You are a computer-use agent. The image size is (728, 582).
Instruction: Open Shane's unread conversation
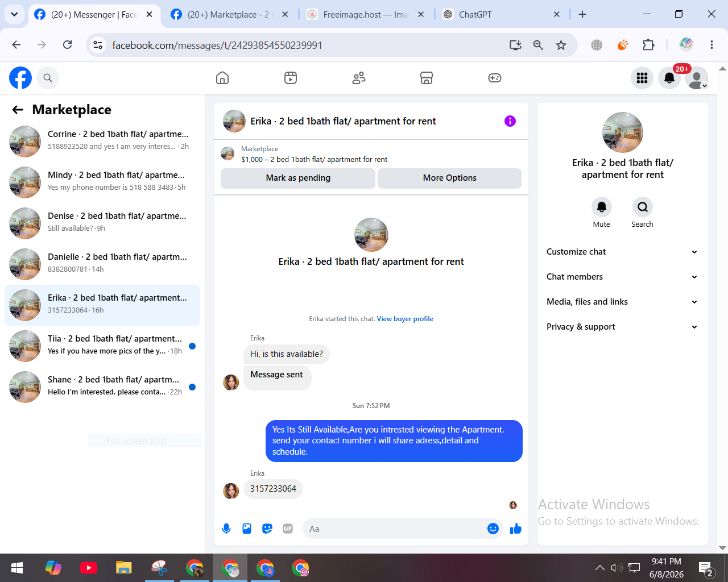pos(102,387)
